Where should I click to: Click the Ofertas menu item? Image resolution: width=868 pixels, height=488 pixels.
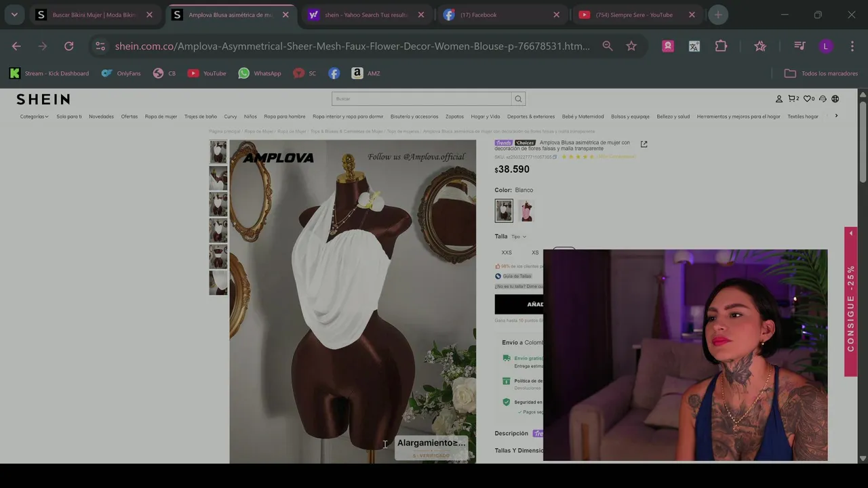(x=130, y=117)
